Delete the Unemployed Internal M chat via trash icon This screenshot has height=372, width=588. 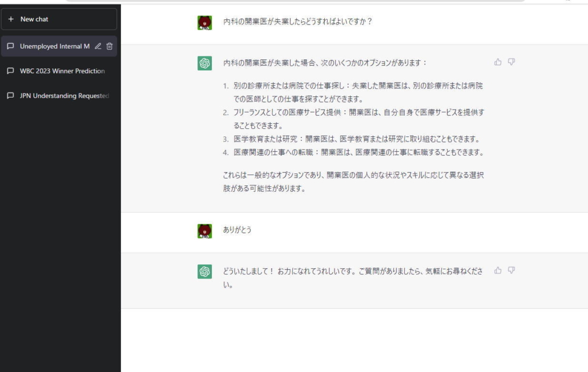pyautogui.click(x=110, y=46)
